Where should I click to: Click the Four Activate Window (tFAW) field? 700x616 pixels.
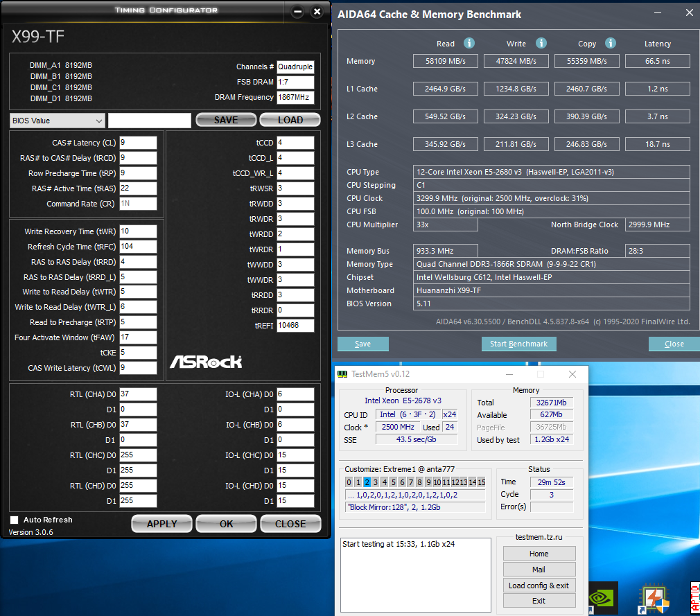tap(138, 337)
